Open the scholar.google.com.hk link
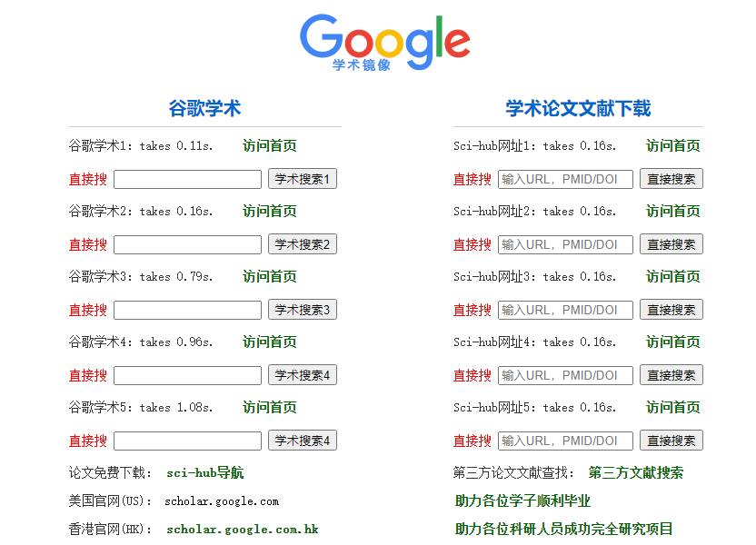The image size is (756, 545). click(x=243, y=529)
